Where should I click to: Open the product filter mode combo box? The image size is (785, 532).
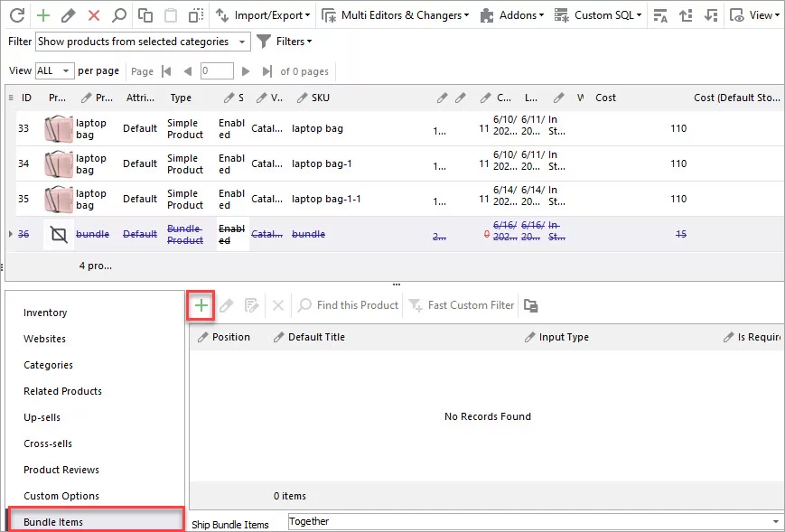[x=143, y=42]
